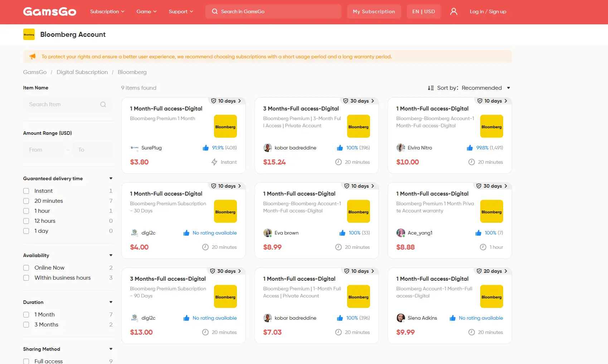This screenshot has width=608, height=364.
Task: Click the GamsGo logo
Action: pos(50,12)
